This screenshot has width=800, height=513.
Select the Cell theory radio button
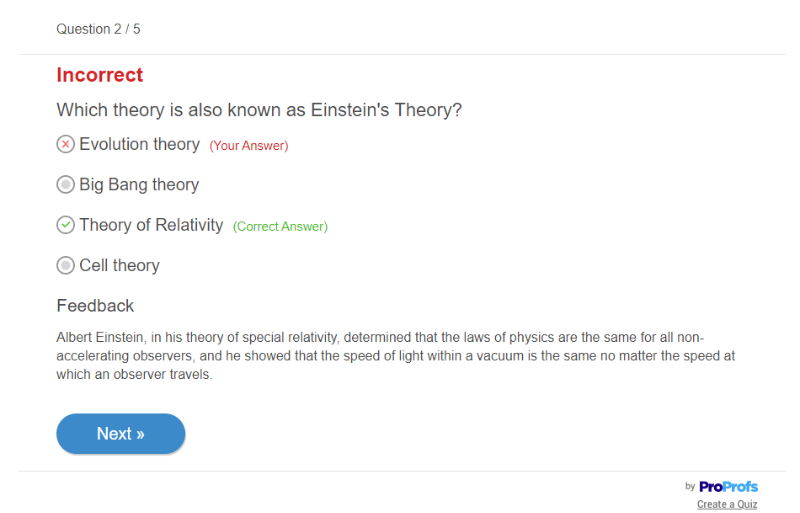[65, 266]
